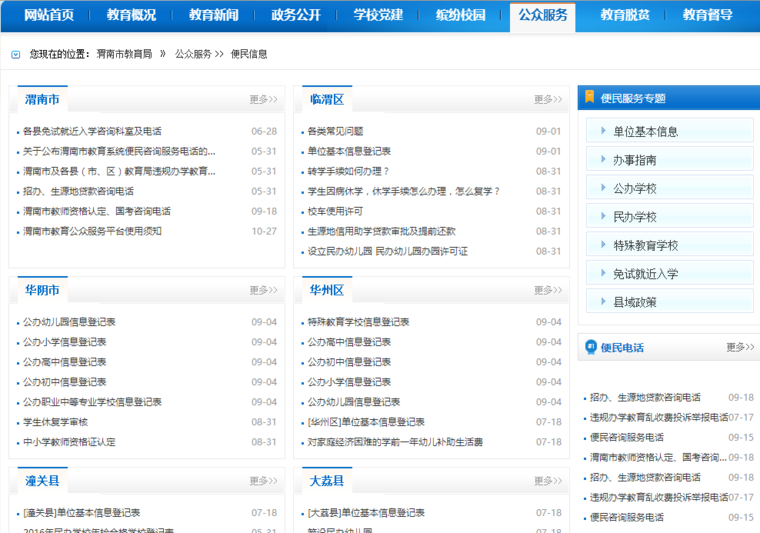The height and width of the screenshot is (533, 760).
Task: Click the arrow icon next to 办事指南
Action: 603,159
